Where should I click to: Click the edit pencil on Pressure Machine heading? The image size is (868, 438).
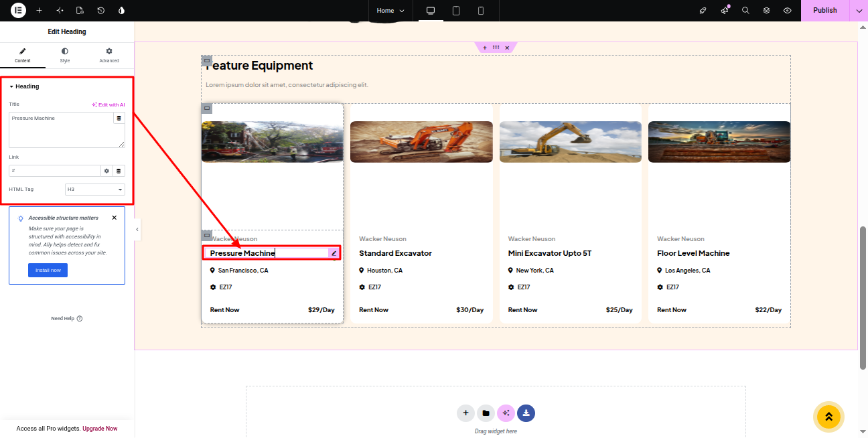tap(334, 253)
